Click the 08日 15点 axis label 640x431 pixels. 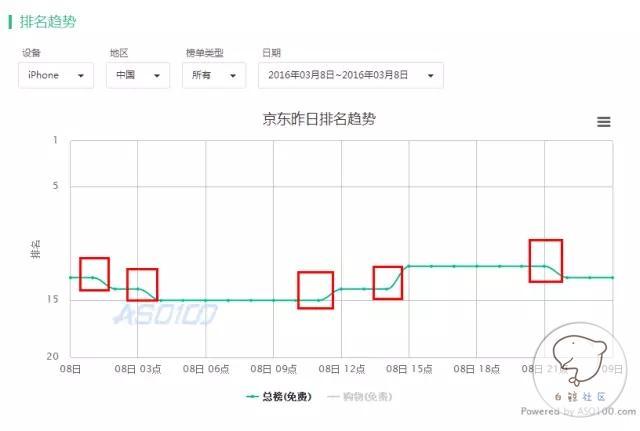[x=409, y=369]
